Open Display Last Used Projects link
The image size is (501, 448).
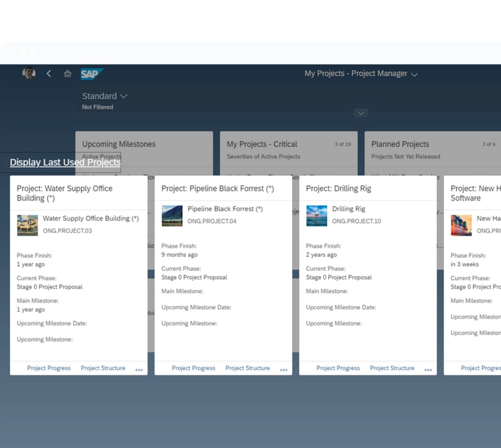[x=65, y=163]
